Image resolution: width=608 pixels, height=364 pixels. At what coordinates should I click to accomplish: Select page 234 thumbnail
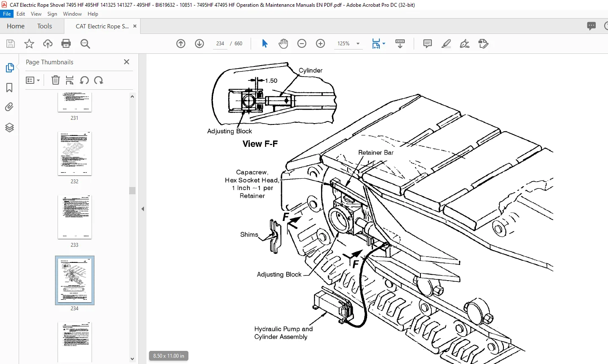(x=75, y=280)
